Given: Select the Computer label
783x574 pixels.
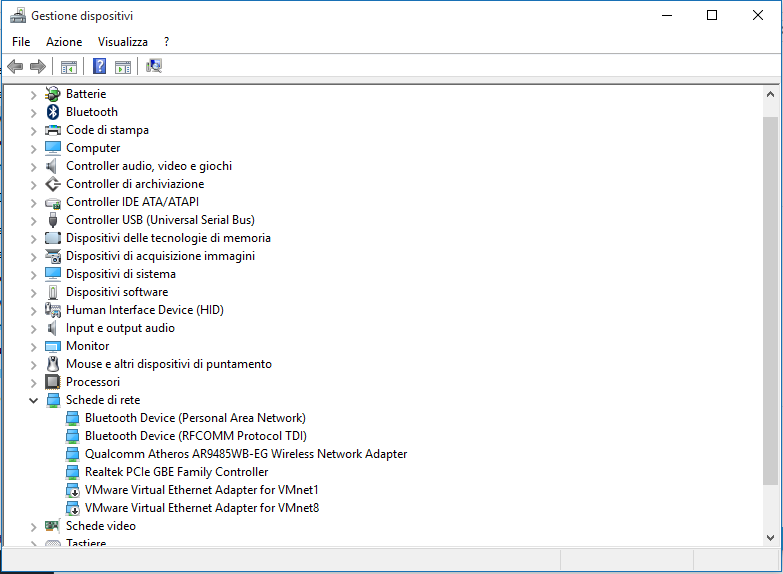Looking at the screenshot, I should [x=93, y=148].
